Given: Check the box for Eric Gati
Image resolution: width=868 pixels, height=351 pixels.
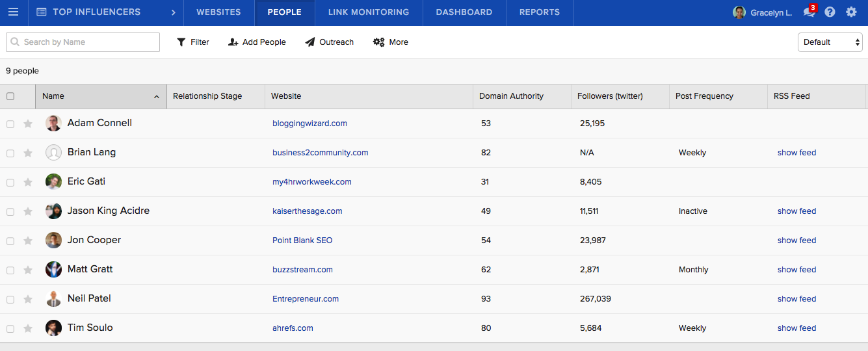Looking at the screenshot, I should 10,183.
